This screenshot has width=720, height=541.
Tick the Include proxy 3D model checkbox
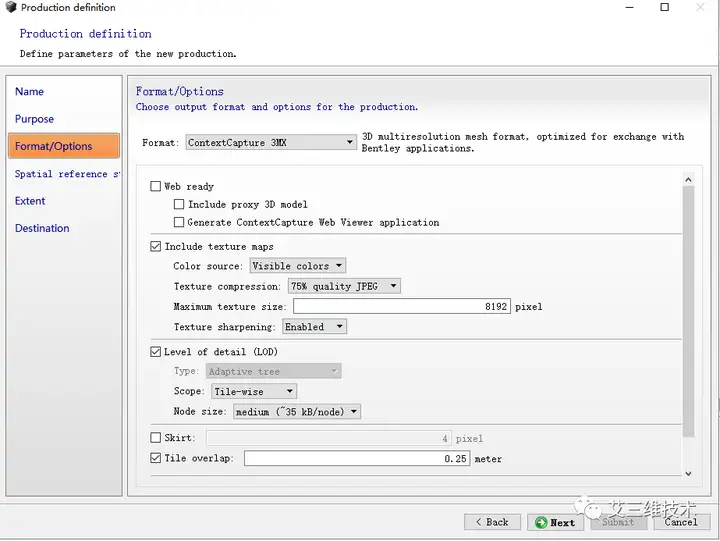179,204
